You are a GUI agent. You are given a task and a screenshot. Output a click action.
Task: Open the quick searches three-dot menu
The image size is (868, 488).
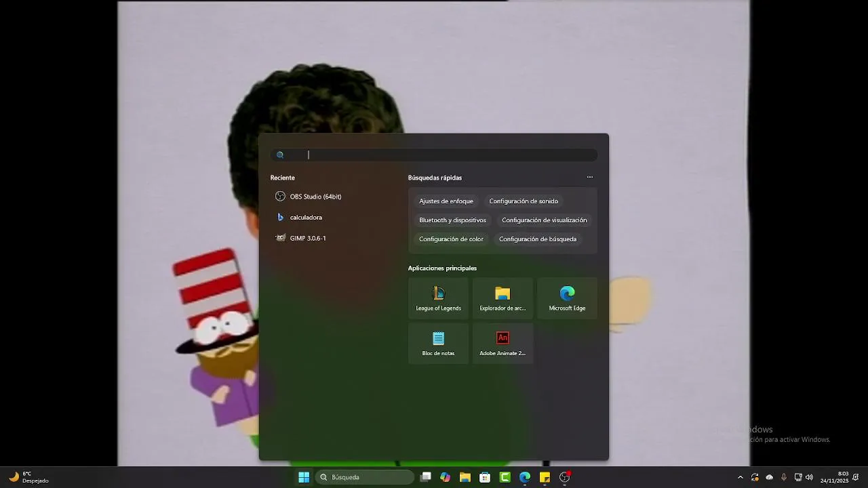coord(590,178)
